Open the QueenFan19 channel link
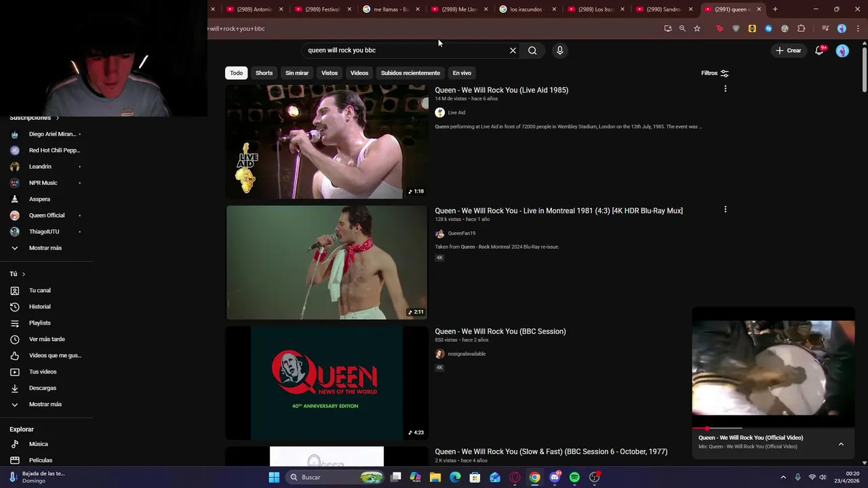This screenshot has width=868, height=488. coord(461,233)
